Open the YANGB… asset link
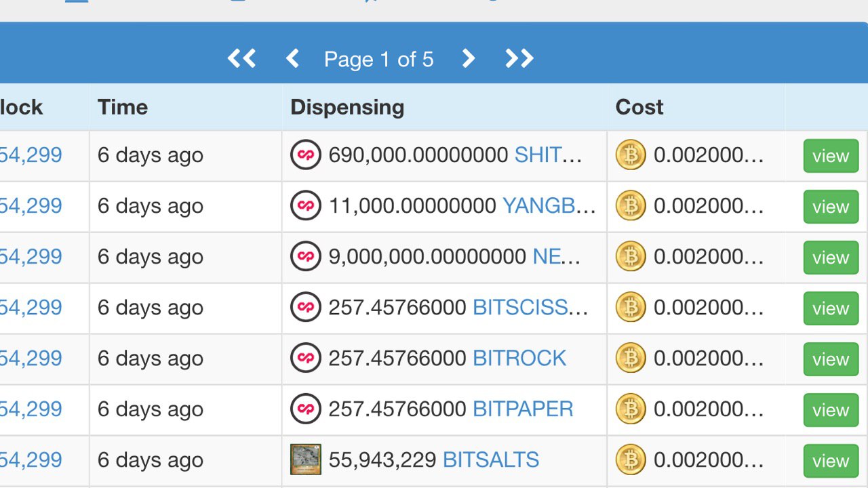The image size is (868, 488). [x=549, y=206]
